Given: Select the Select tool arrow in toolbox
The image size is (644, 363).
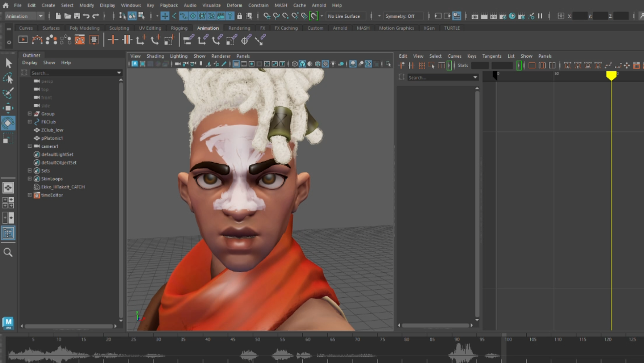Looking at the screenshot, I should tap(8, 63).
